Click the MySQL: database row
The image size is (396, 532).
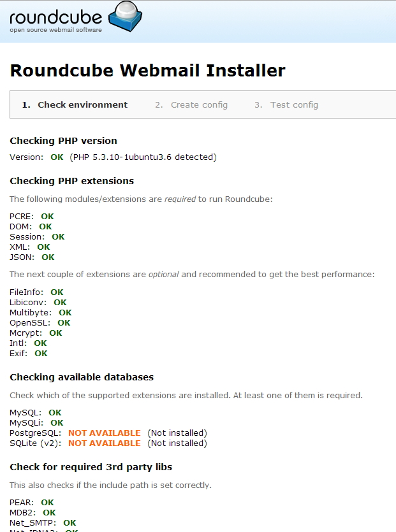pyautogui.click(x=36, y=413)
